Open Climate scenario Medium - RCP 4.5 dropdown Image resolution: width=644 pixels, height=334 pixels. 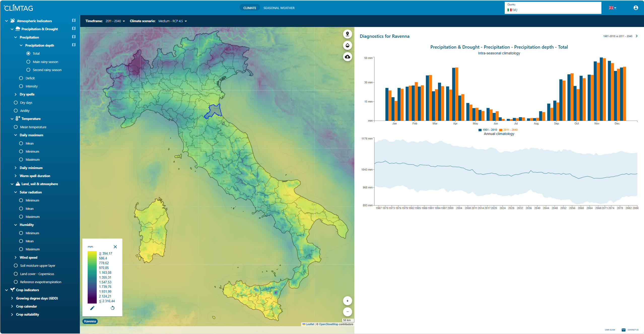coord(173,21)
